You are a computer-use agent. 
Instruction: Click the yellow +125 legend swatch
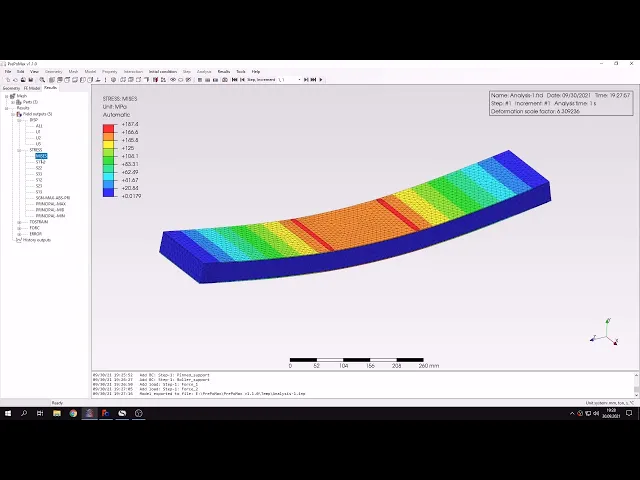(109, 144)
